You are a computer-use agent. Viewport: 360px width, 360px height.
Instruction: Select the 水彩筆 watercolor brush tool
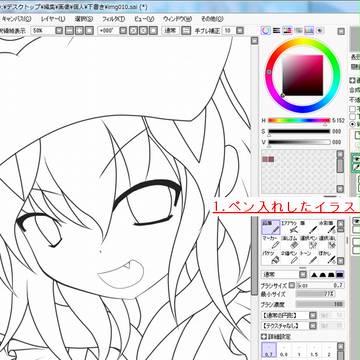[327, 227]
